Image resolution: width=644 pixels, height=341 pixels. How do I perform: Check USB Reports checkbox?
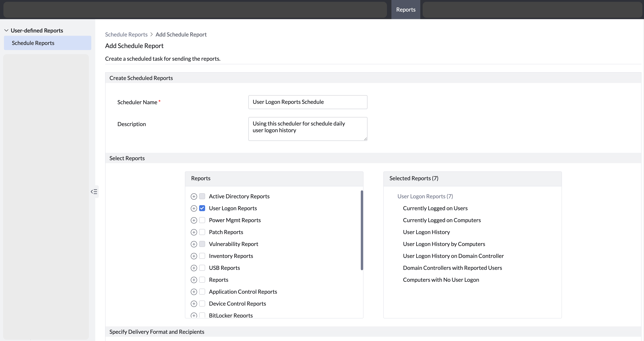(x=202, y=268)
